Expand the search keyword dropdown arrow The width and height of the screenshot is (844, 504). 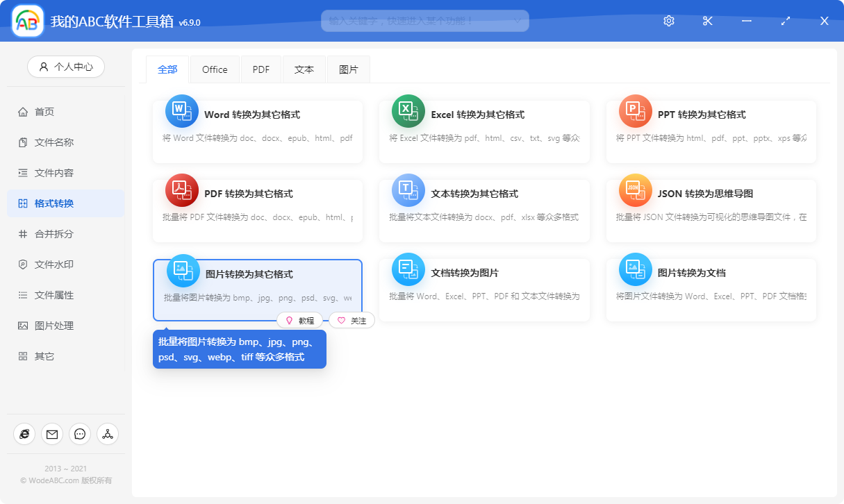click(518, 21)
